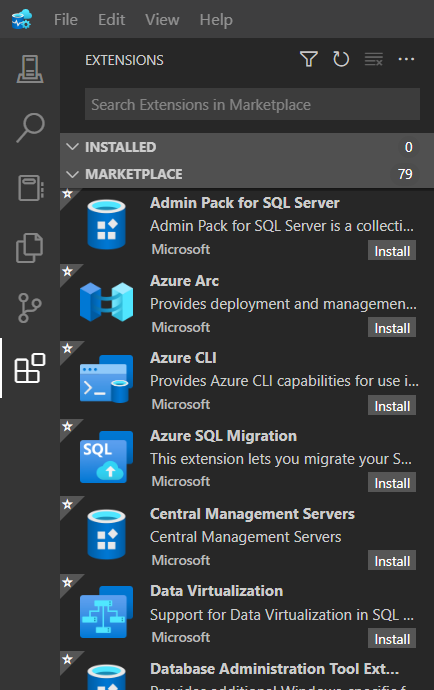Open the View menu
The height and width of the screenshot is (690, 434).
(162, 19)
